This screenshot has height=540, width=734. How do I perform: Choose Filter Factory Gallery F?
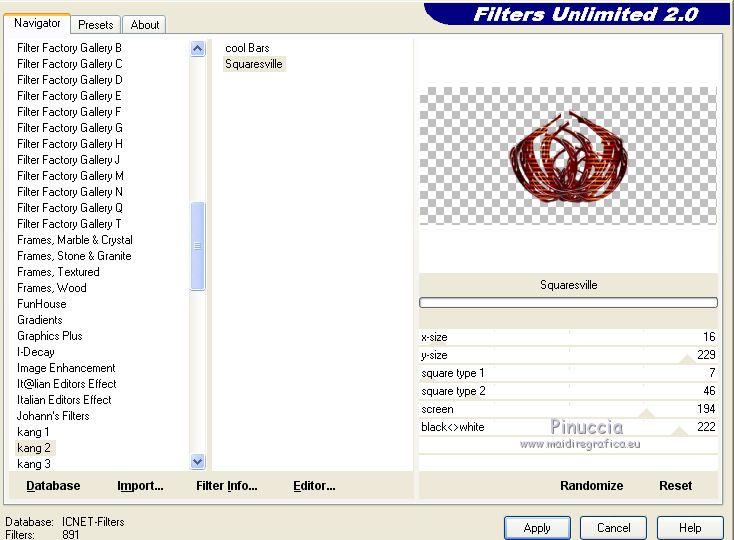[x=69, y=112]
